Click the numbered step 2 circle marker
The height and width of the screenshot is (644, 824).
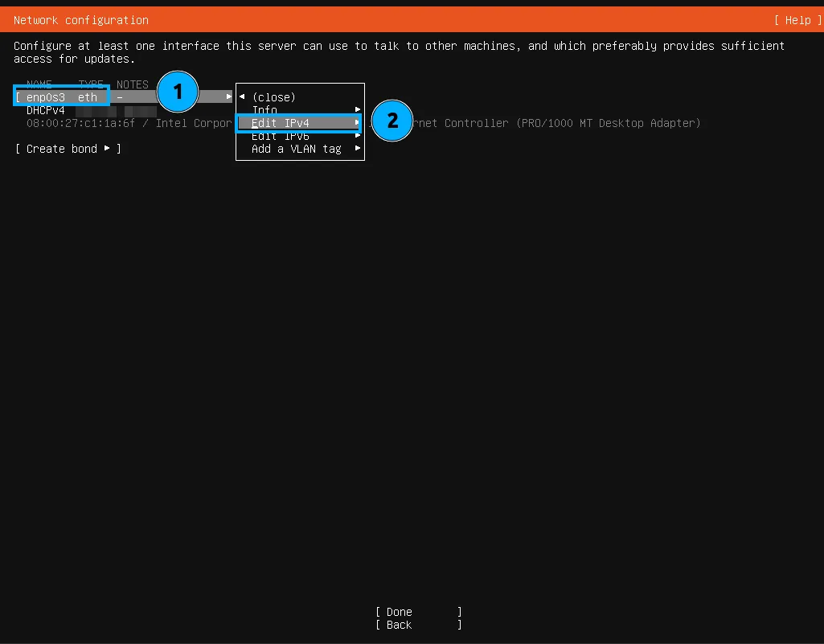(392, 121)
